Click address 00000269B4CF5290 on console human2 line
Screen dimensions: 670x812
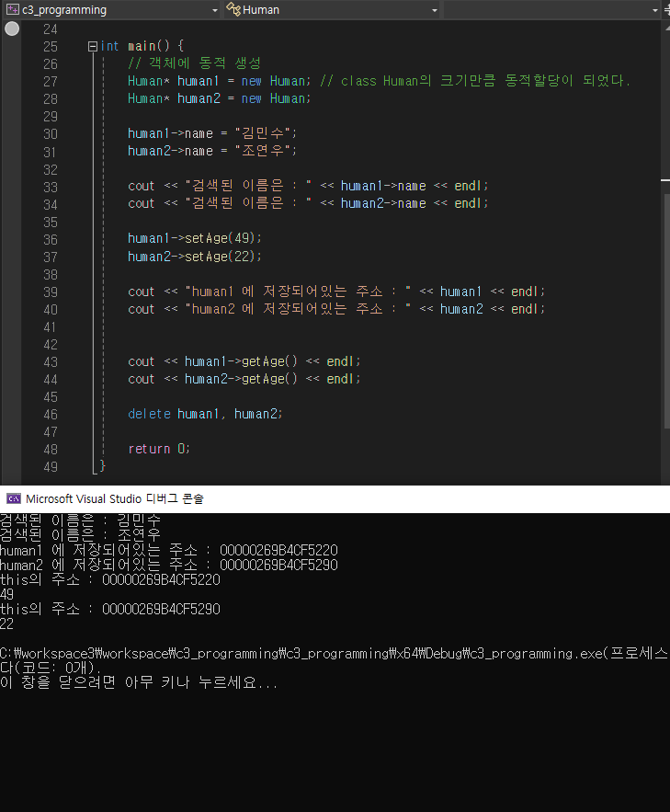coord(278,565)
